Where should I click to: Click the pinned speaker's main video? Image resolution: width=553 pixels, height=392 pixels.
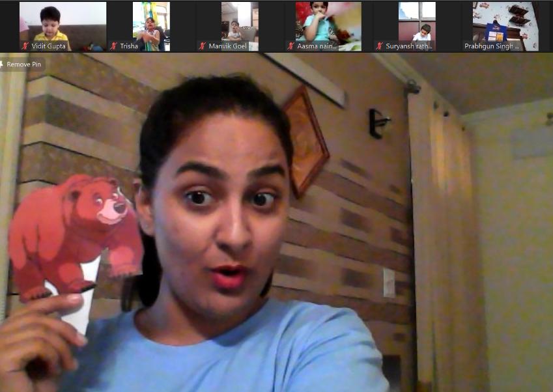[276, 223]
